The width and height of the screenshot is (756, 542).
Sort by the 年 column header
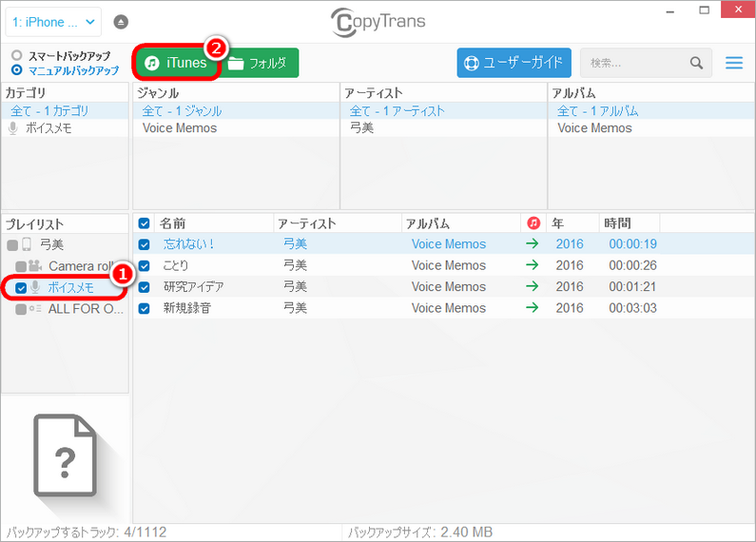click(572, 223)
